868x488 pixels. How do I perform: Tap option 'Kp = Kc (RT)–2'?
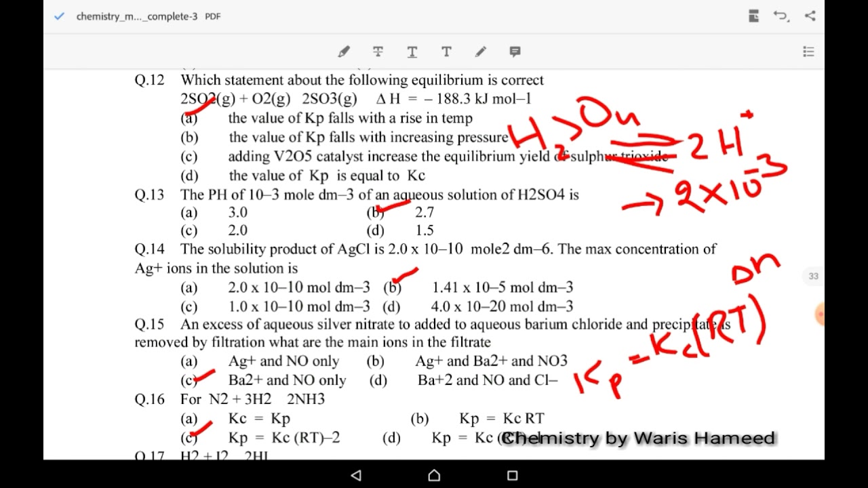pyautogui.click(x=284, y=438)
